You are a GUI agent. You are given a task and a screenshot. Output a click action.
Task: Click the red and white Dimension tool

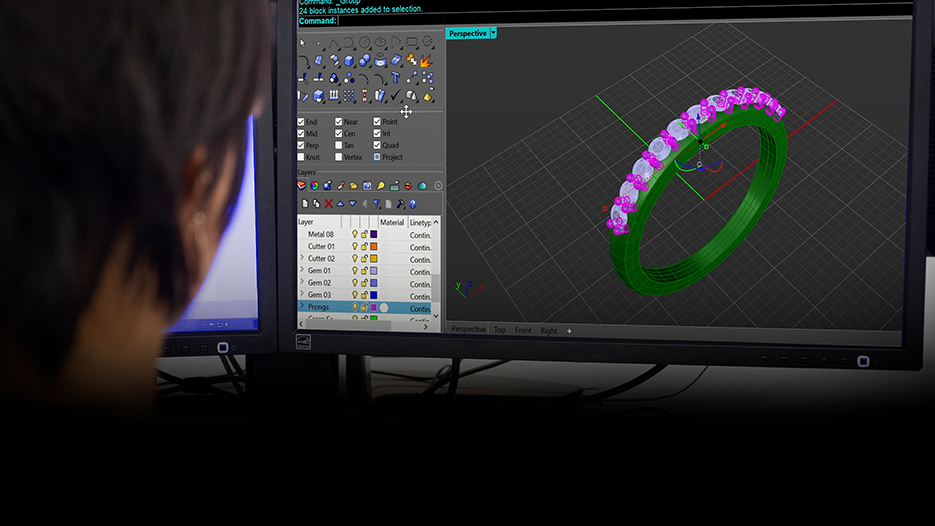365,95
